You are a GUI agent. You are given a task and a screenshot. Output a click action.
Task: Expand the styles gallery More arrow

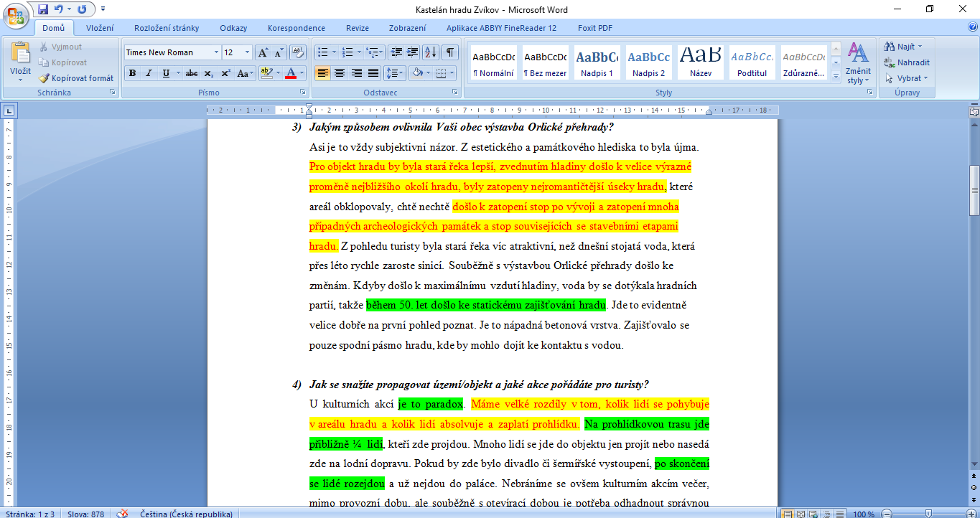[835, 75]
